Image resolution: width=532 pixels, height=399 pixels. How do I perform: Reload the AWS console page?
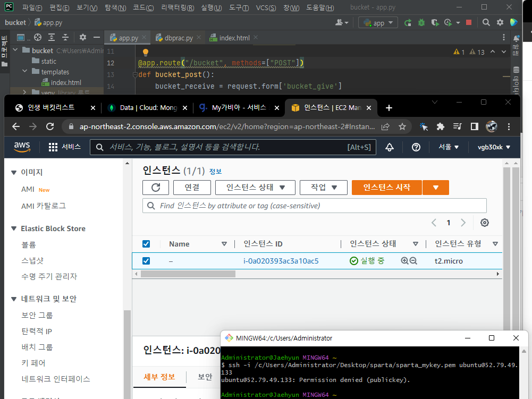tap(50, 126)
